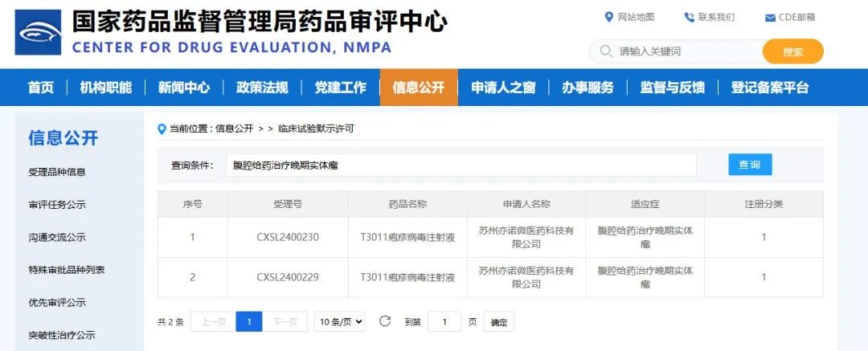Click acceptance number CXSL2400229
Image resolution: width=868 pixels, height=351 pixels.
pyautogui.click(x=288, y=277)
